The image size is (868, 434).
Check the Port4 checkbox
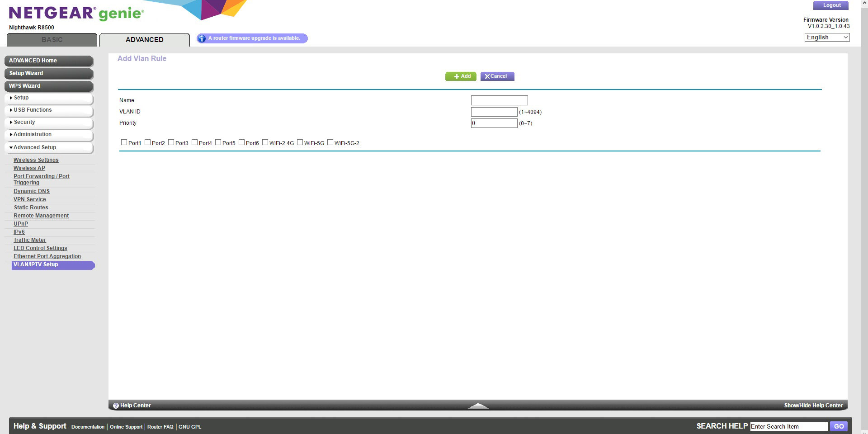(x=194, y=142)
